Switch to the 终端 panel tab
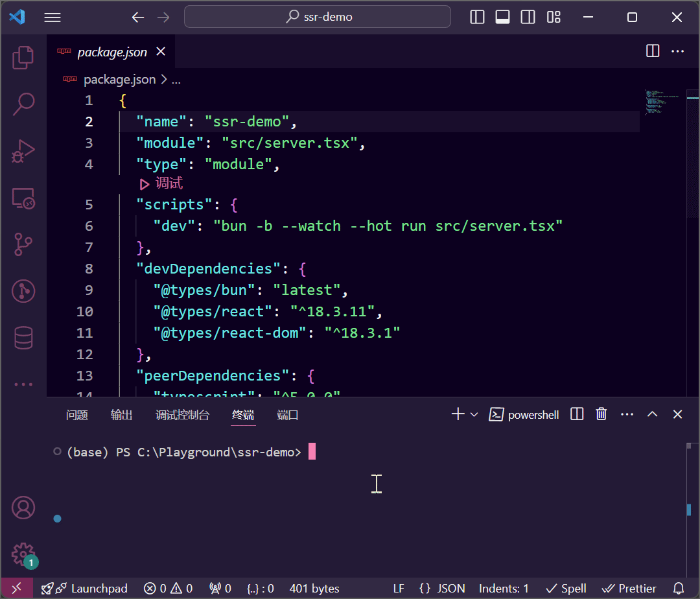Screen dimensions: 700x599 point(243,415)
